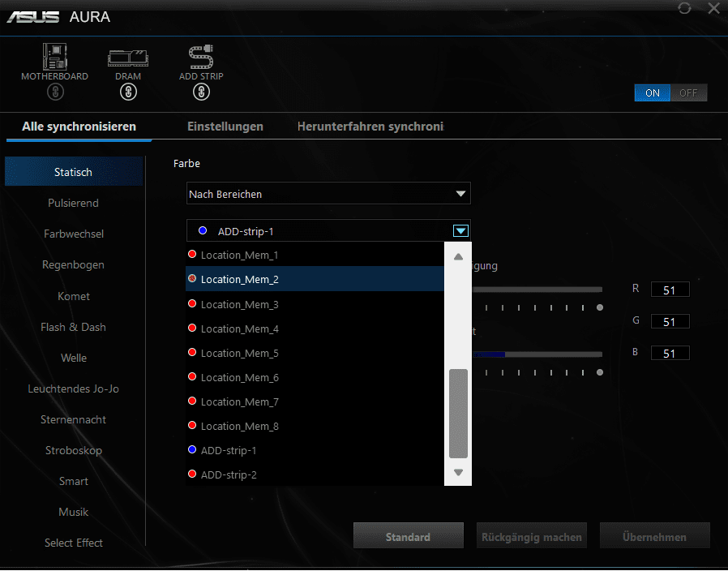Toggle sync link under MOTHERBOARD
Screen dimensions: 728x571
click(x=55, y=92)
